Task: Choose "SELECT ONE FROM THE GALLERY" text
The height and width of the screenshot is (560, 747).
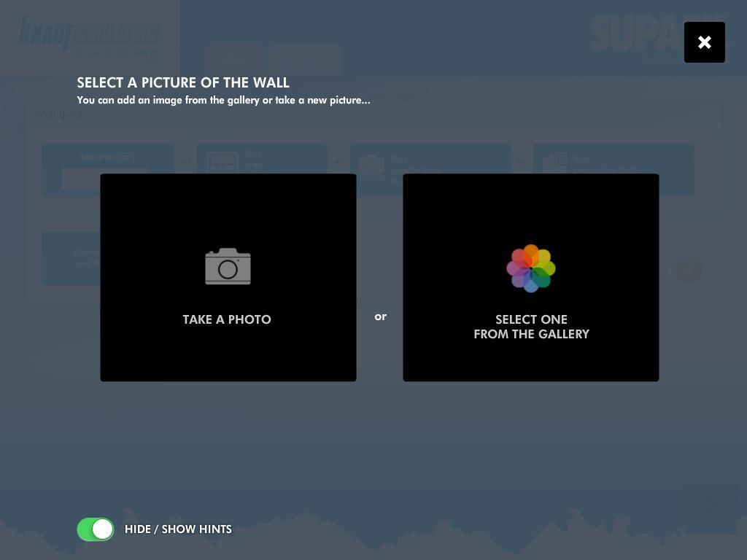Action: [x=531, y=327]
